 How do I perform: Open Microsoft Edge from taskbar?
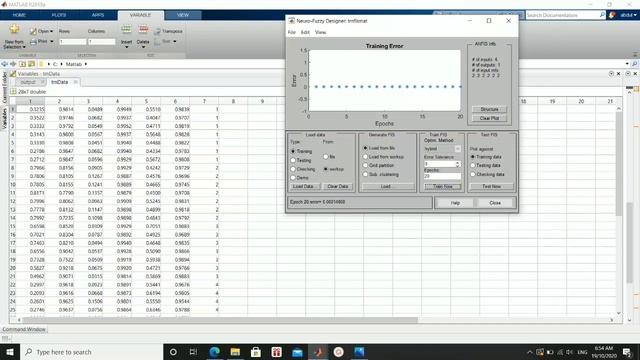[214, 352]
